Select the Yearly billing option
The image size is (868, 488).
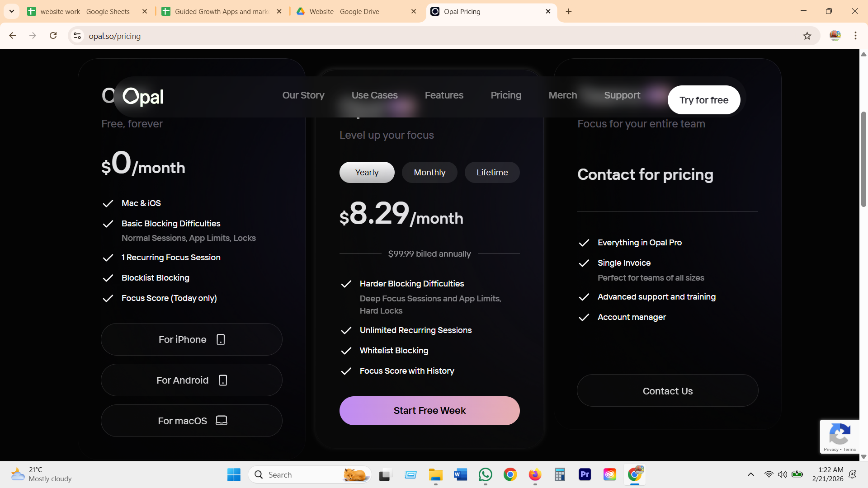pos(367,172)
